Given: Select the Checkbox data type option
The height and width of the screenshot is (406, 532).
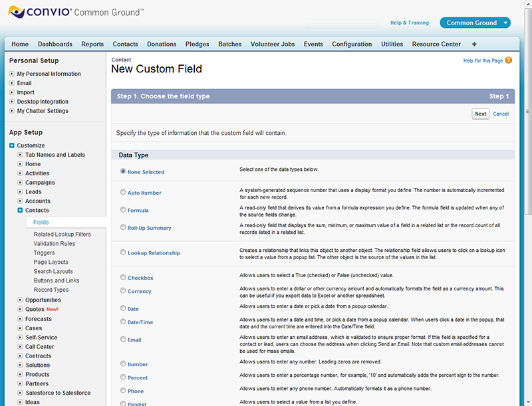Looking at the screenshot, I should 123,277.
